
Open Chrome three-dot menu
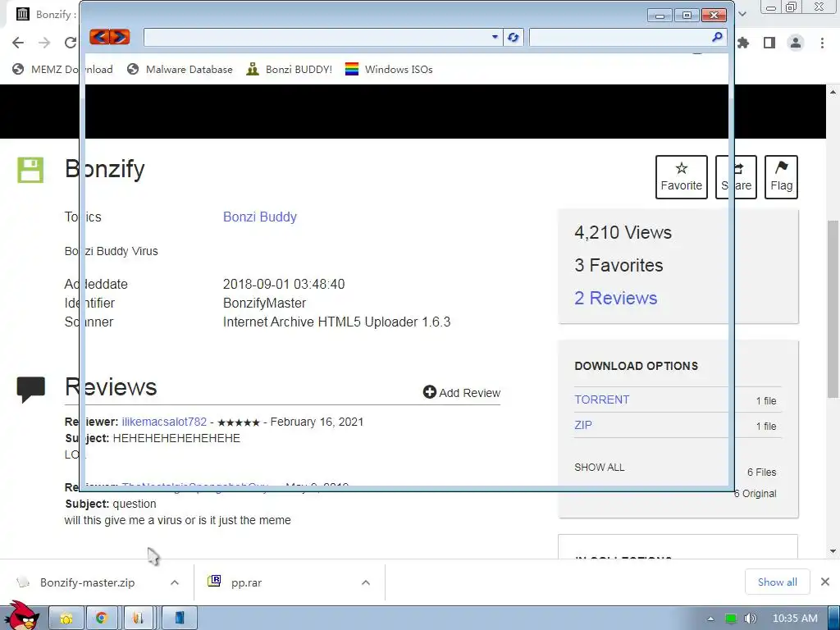point(822,43)
